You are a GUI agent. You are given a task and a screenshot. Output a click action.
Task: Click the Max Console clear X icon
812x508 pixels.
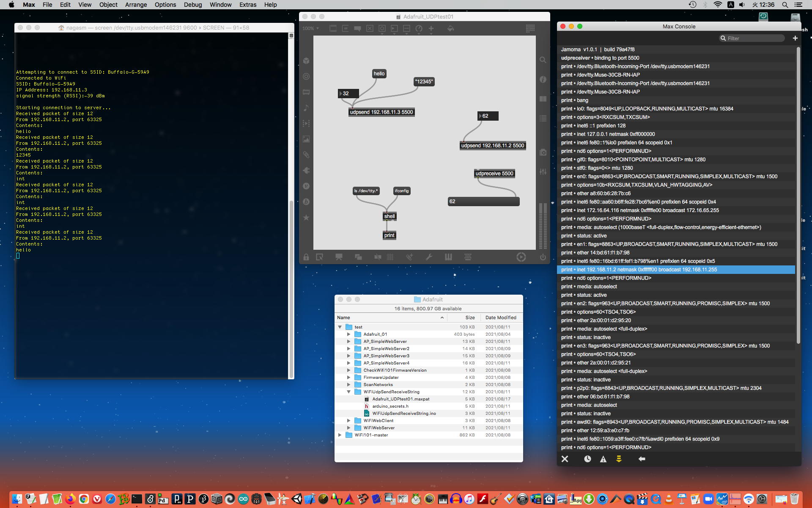pos(565,459)
